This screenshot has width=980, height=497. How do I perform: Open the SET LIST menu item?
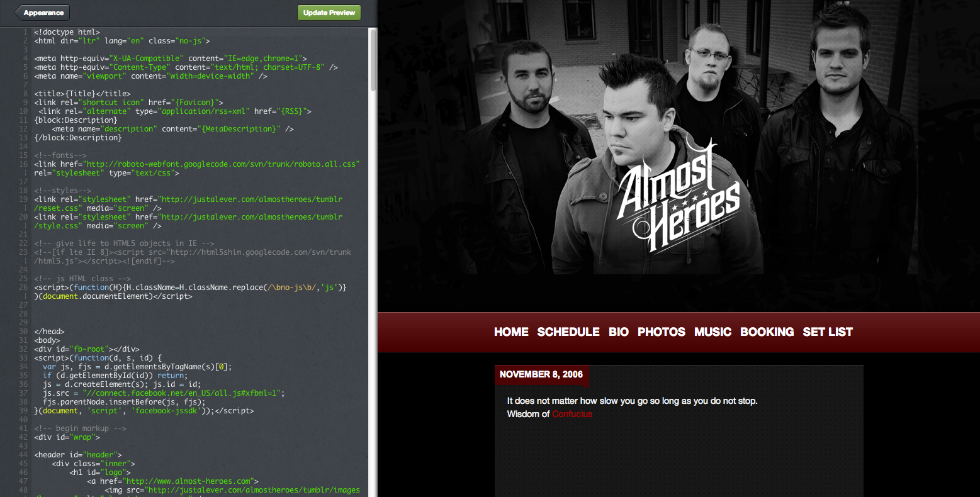[x=827, y=332]
